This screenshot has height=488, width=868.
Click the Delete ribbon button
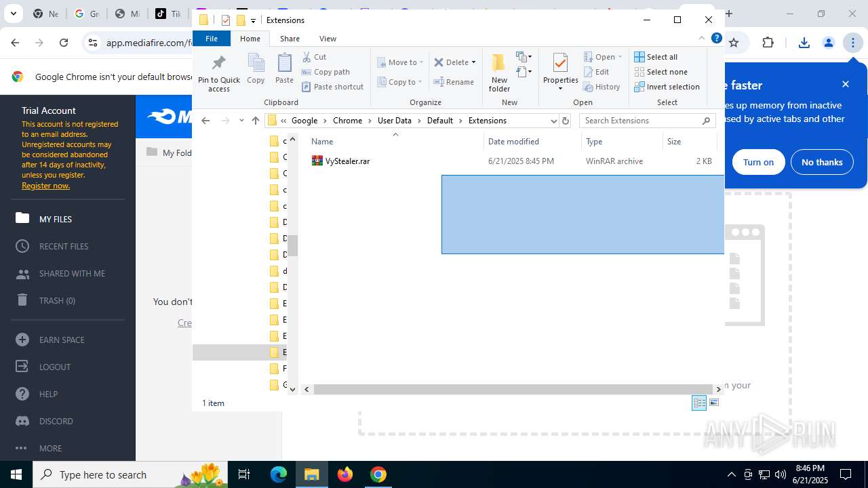(451, 62)
